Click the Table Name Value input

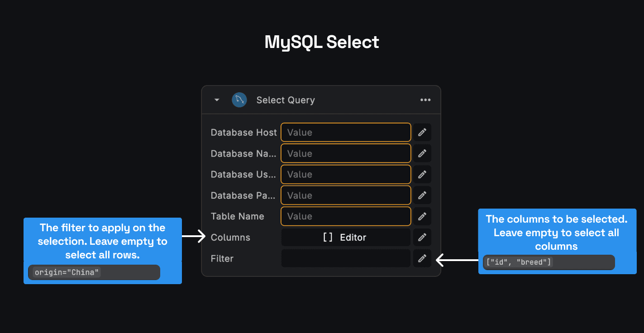tap(346, 216)
